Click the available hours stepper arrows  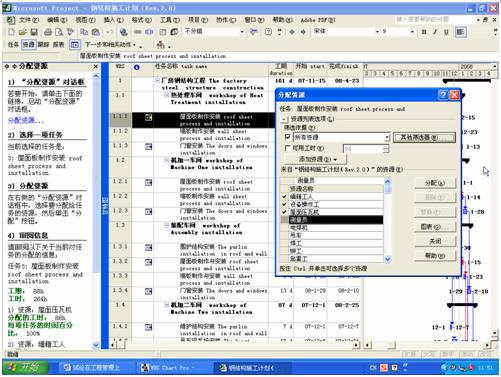pyautogui.click(x=386, y=148)
